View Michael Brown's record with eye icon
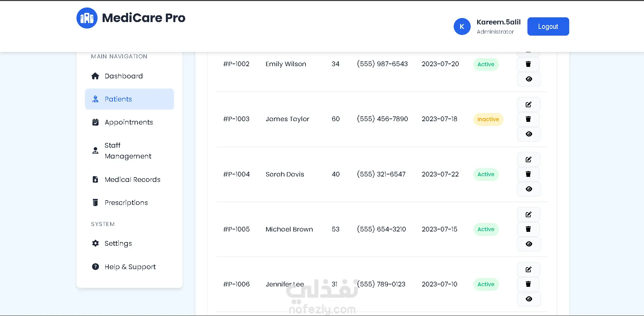Viewport: 644px width, 316px height. pos(529,244)
